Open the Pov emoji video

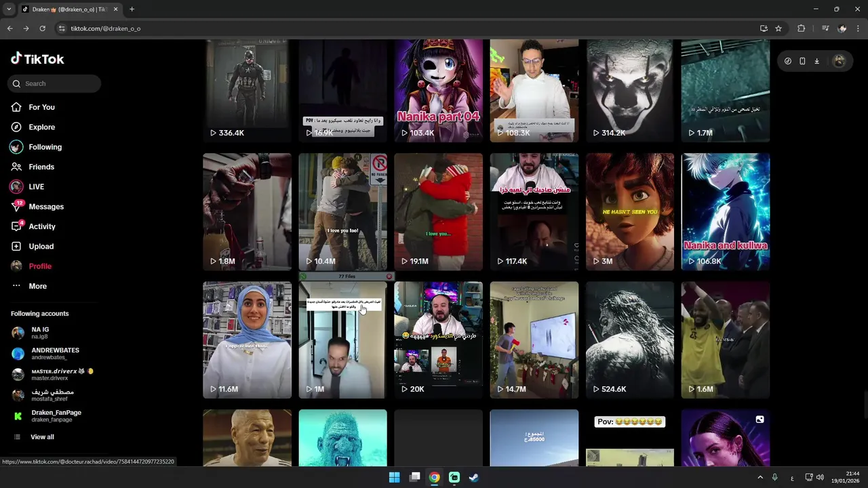(629, 438)
